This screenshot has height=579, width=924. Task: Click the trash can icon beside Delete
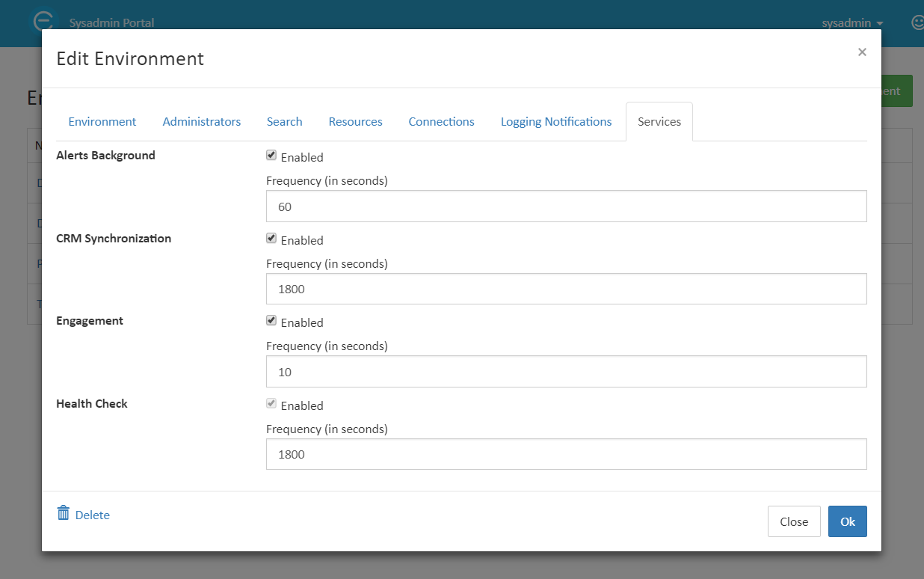[x=64, y=513]
